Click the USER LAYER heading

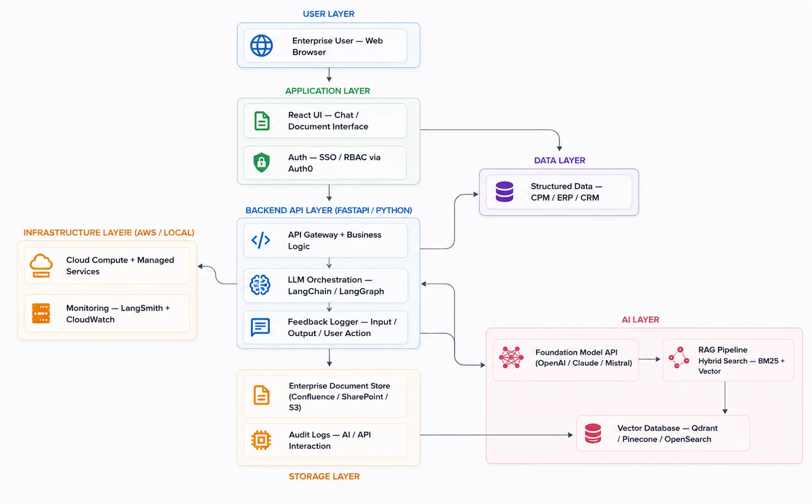[x=328, y=14]
